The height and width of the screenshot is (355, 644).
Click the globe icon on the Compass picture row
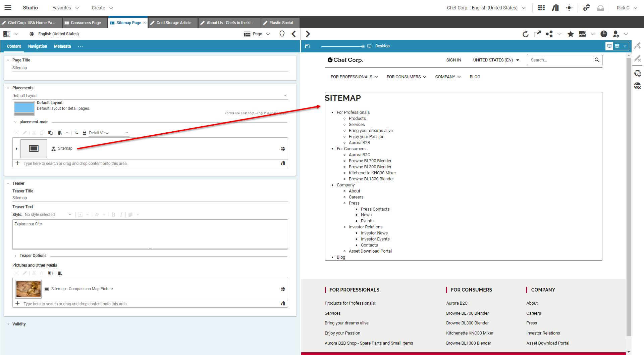283,289
